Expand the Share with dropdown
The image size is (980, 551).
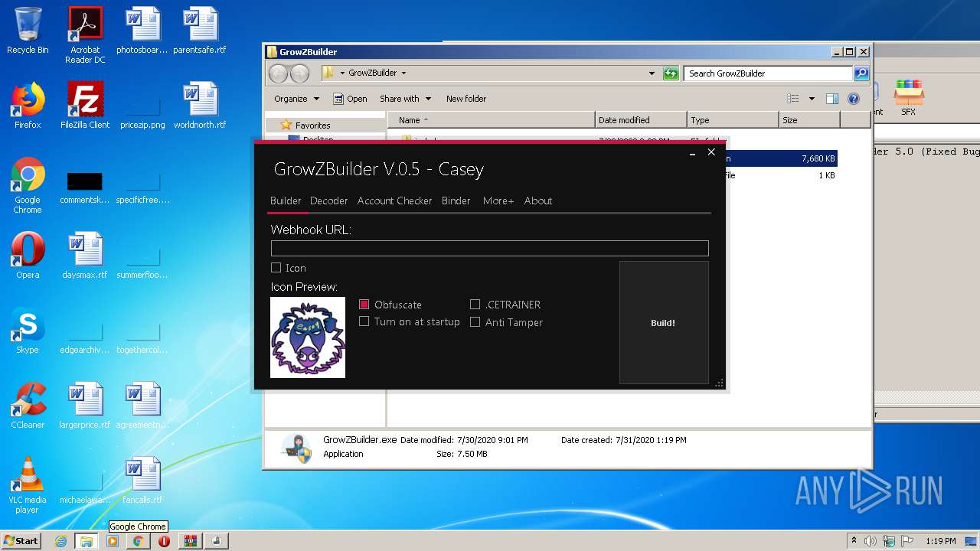pos(405,99)
